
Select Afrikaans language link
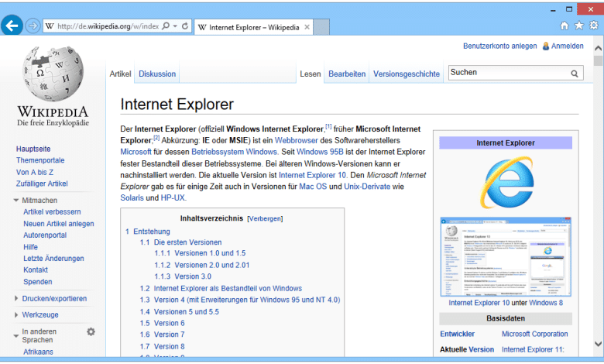(x=38, y=352)
